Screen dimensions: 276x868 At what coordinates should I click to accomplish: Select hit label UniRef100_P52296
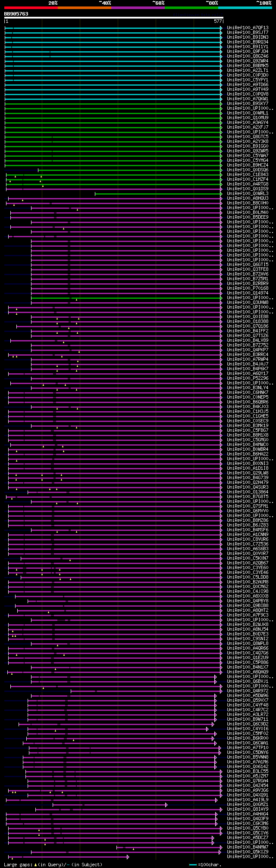click(x=248, y=378)
